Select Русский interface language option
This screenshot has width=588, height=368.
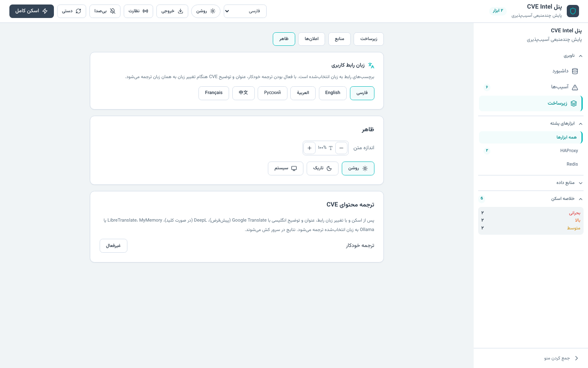(272, 93)
